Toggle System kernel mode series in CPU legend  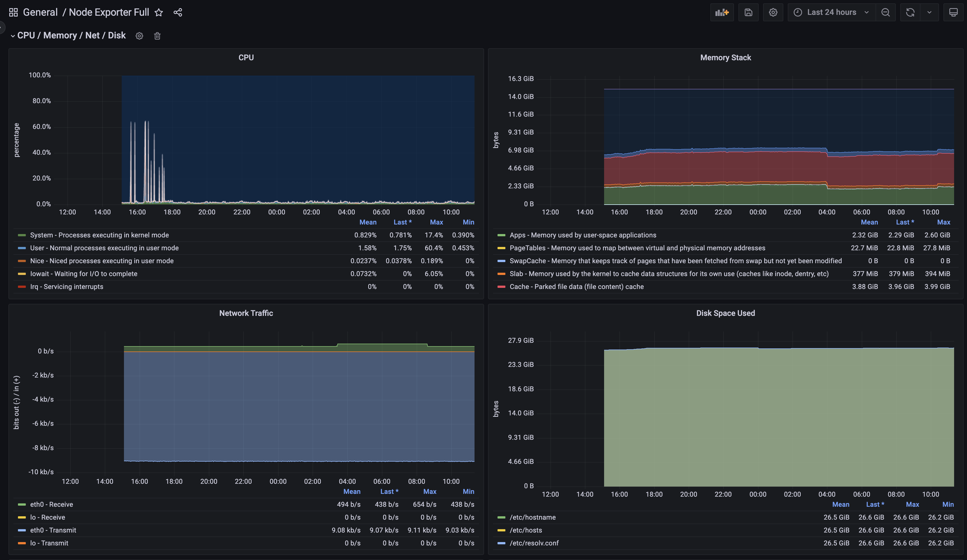coord(99,235)
